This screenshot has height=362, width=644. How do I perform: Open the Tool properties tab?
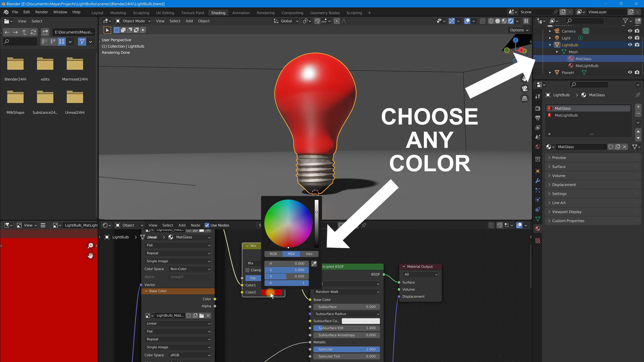538,96
